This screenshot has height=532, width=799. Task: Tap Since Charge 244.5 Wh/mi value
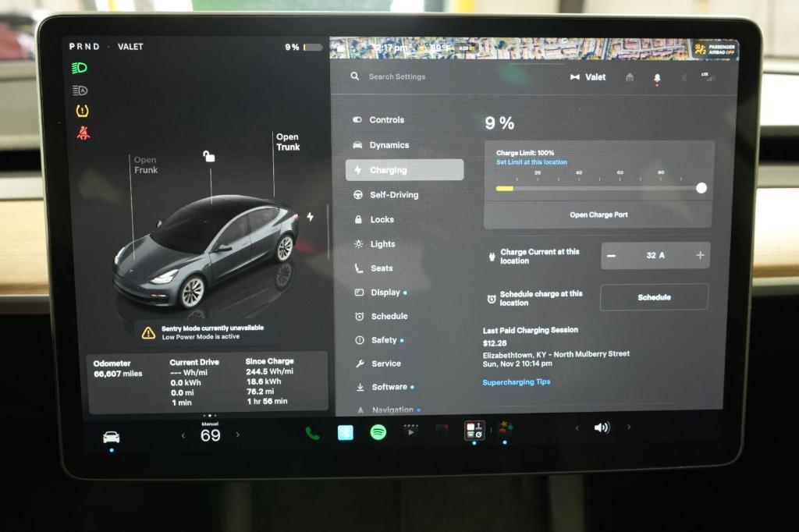(x=269, y=371)
